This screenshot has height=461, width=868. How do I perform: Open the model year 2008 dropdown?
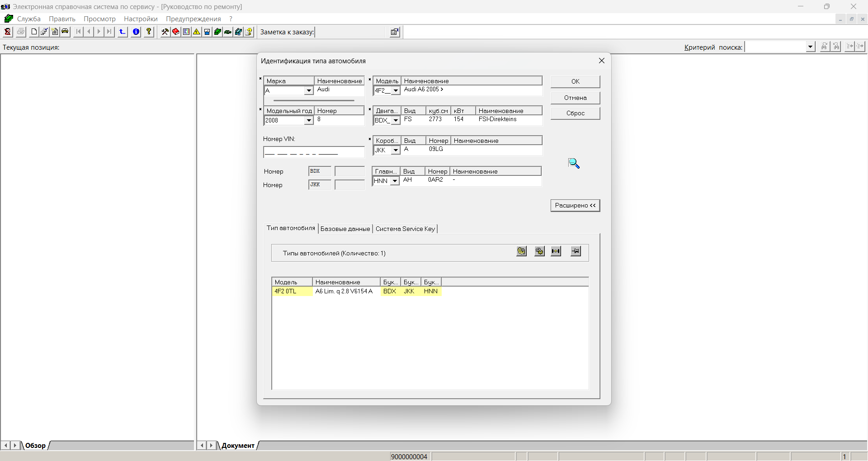pyautogui.click(x=309, y=121)
